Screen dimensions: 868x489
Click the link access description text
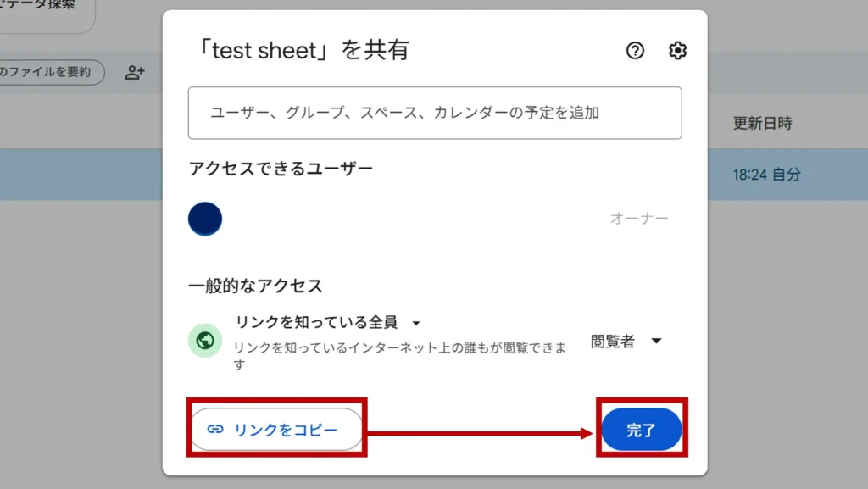399,356
